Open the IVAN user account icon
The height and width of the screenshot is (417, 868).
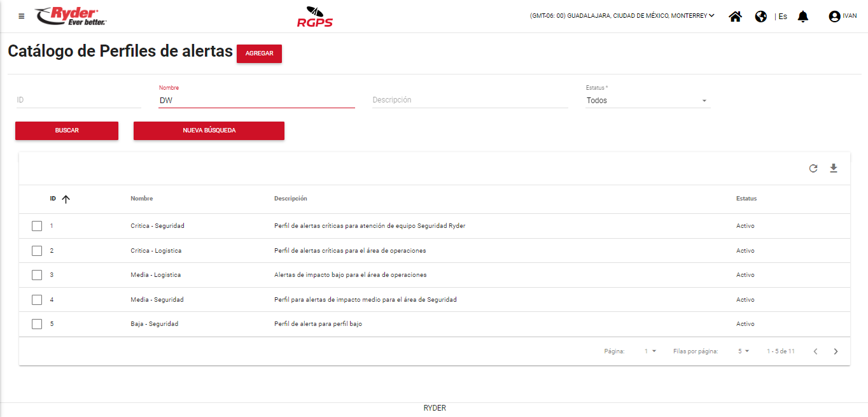834,17
